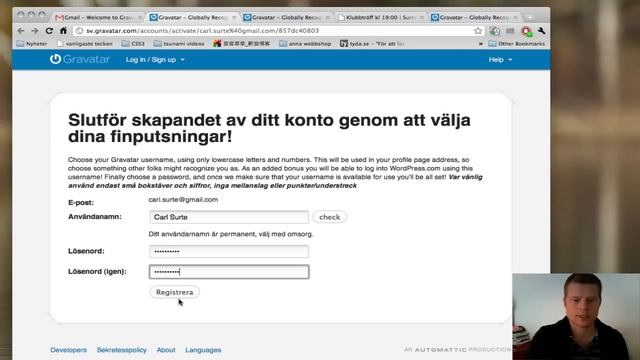Click the Lösenord password field
640x360 pixels.
229,251
